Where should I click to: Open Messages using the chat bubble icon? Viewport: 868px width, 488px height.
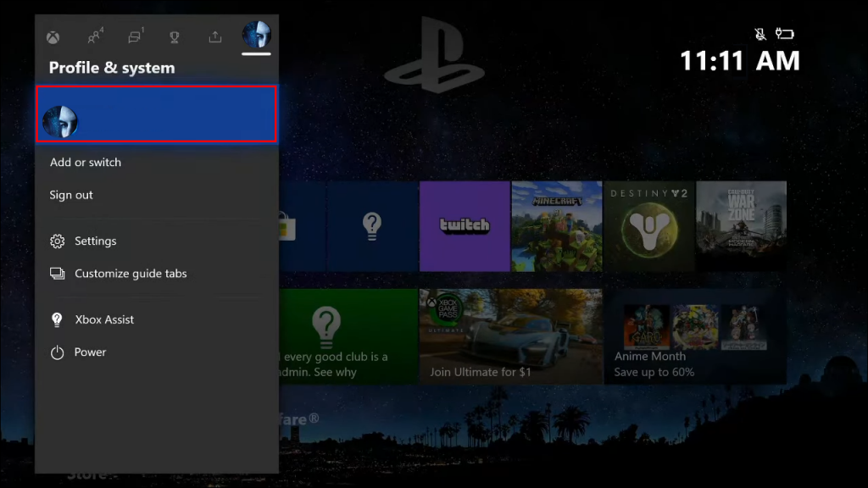133,37
